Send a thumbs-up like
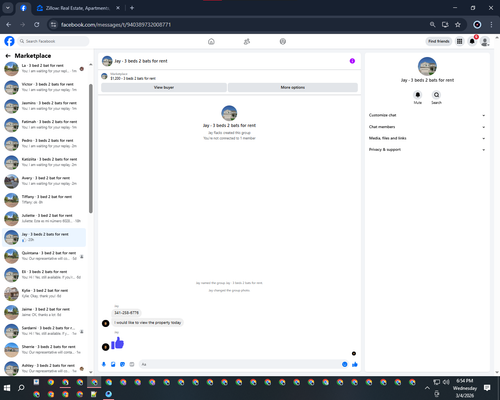This screenshot has height=400, width=500. coord(355,364)
